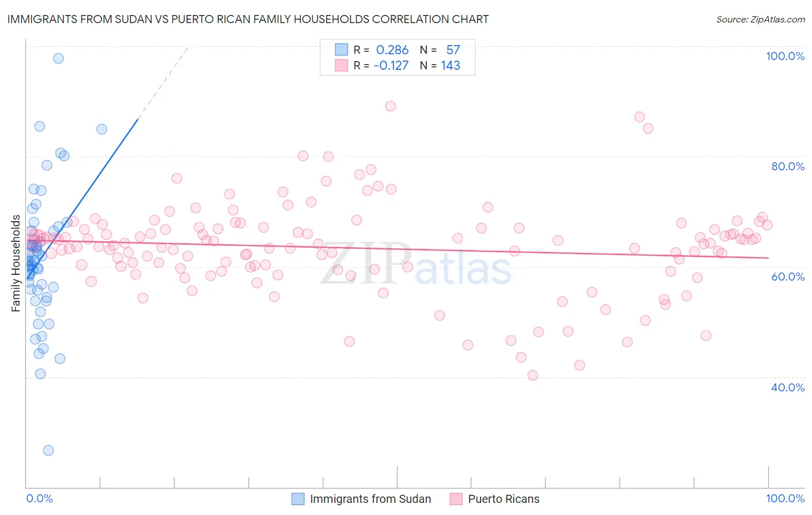
Task: Select the Immigrants from Sudan legend label
Action: click(x=371, y=499)
